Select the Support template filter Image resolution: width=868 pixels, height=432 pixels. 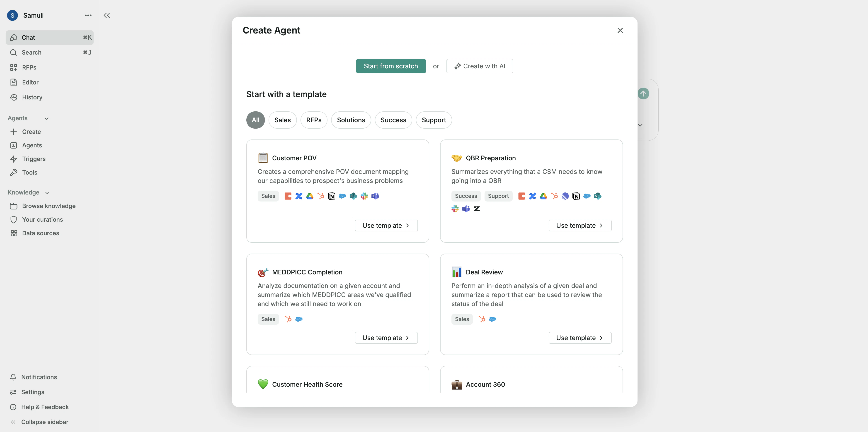pyautogui.click(x=433, y=120)
